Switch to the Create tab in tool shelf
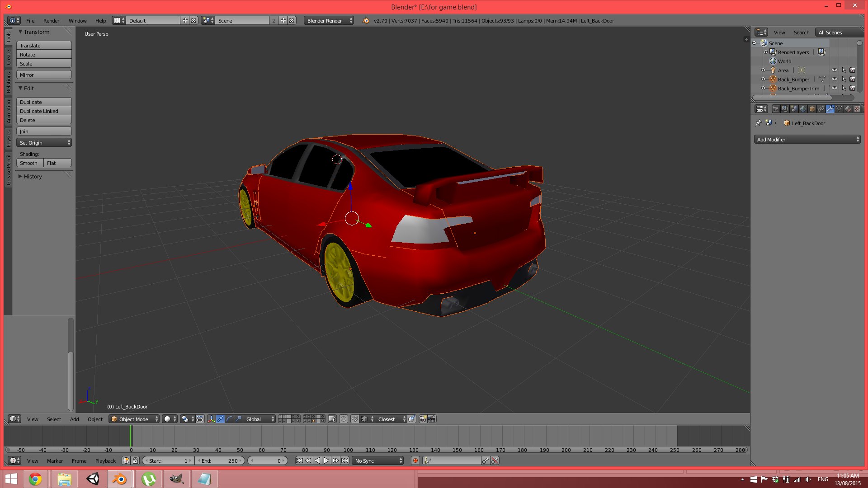The image size is (868, 488). pos(8,57)
